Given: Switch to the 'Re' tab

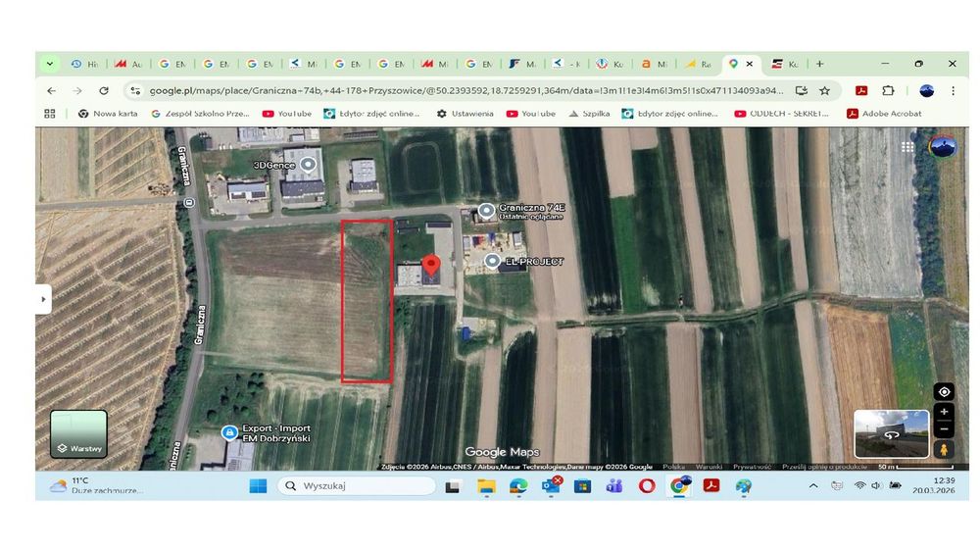Looking at the screenshot, I should click(x=698, y=64).
